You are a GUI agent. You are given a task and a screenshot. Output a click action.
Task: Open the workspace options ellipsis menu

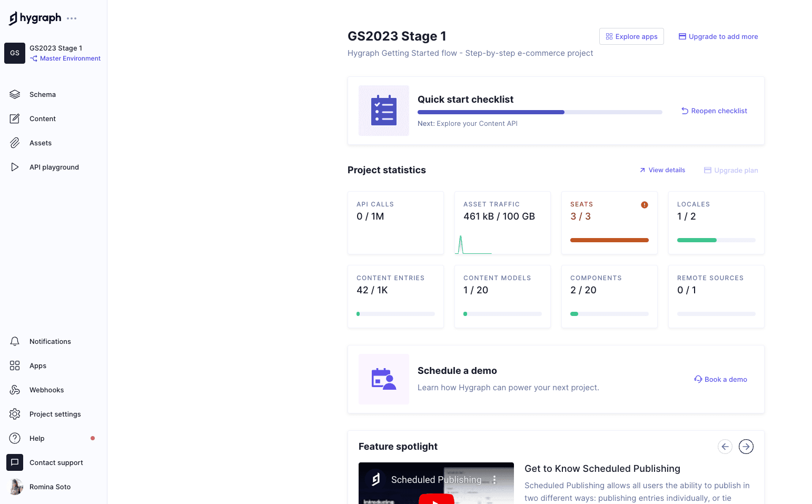pyautogui.click(x=71, y=17)
